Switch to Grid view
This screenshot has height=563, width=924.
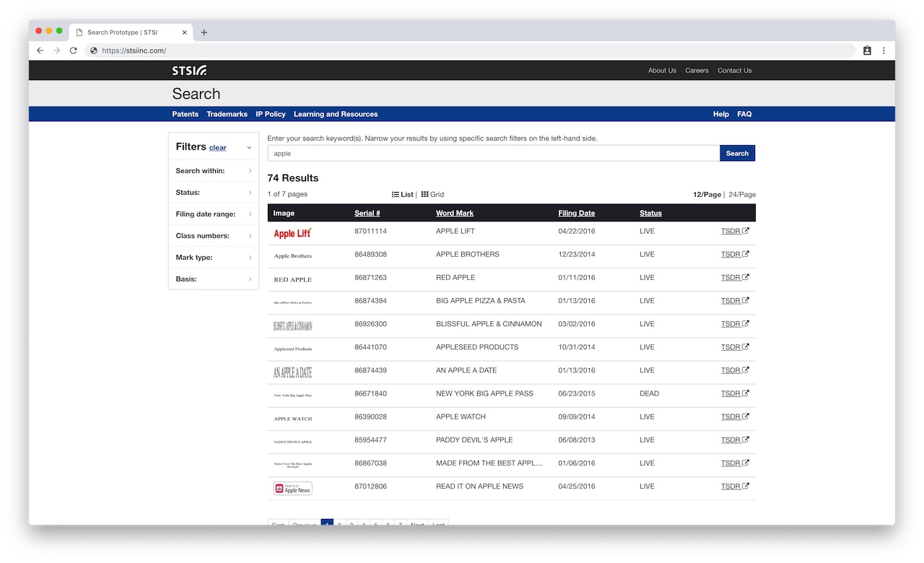tap(432, 195)
